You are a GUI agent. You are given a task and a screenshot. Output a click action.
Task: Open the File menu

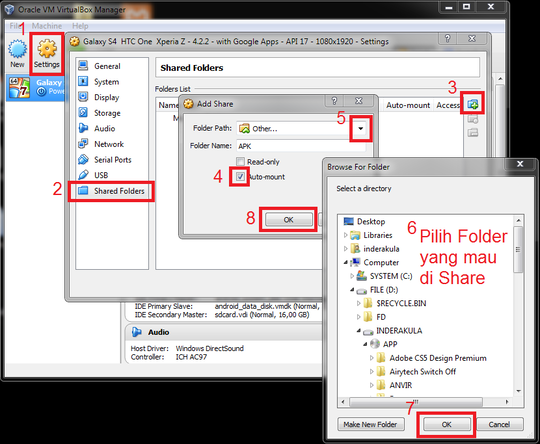click(x=14, y=26)
